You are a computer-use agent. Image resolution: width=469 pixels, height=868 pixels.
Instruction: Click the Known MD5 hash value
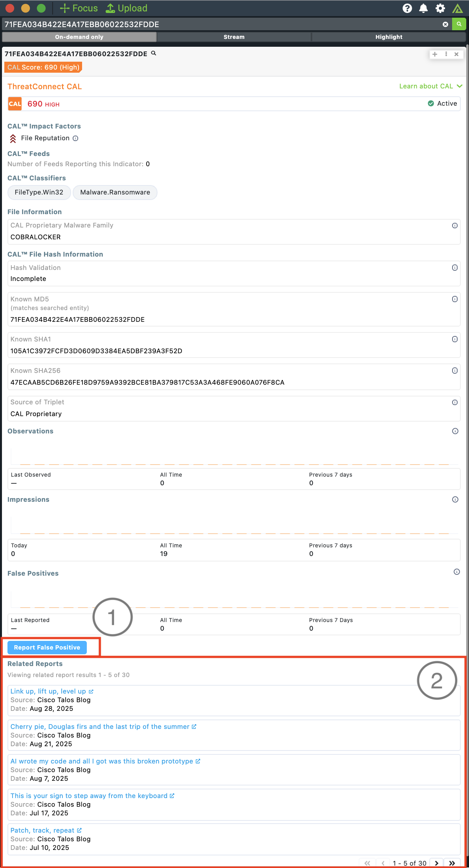pos(77,319)
